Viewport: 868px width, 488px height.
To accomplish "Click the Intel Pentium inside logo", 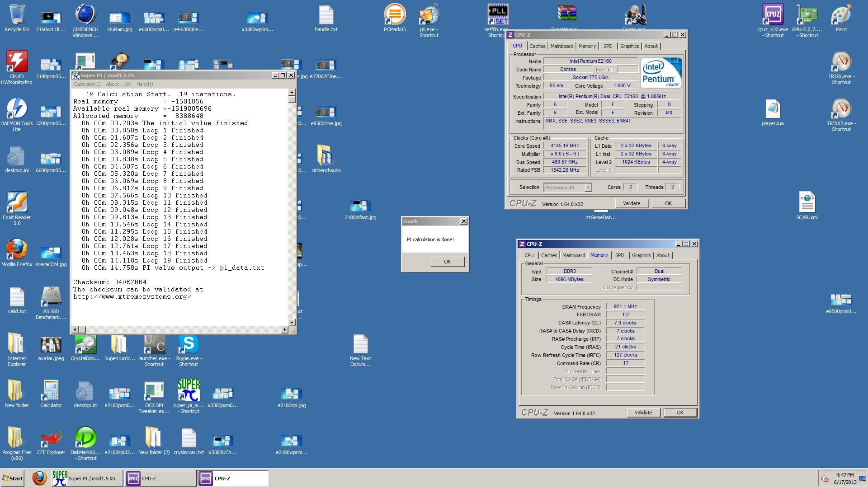I will coord(661,73).
